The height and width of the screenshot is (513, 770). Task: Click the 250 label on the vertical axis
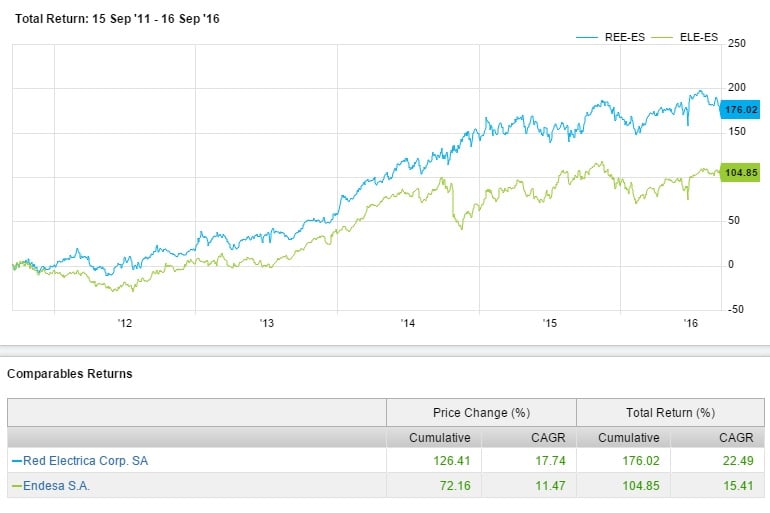[x=738, y=43]
